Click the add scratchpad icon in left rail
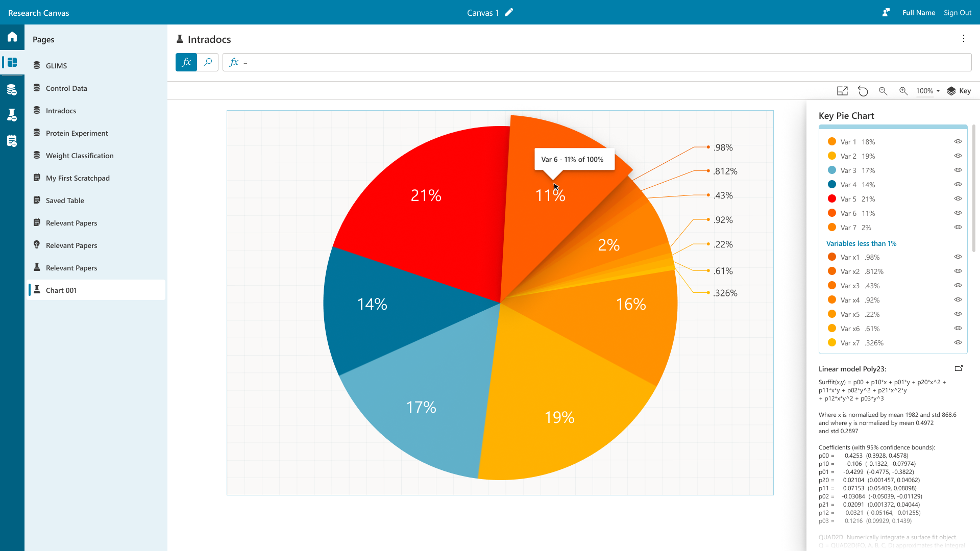The height and width of the screenshot is (551, 980). click(12, 141)
